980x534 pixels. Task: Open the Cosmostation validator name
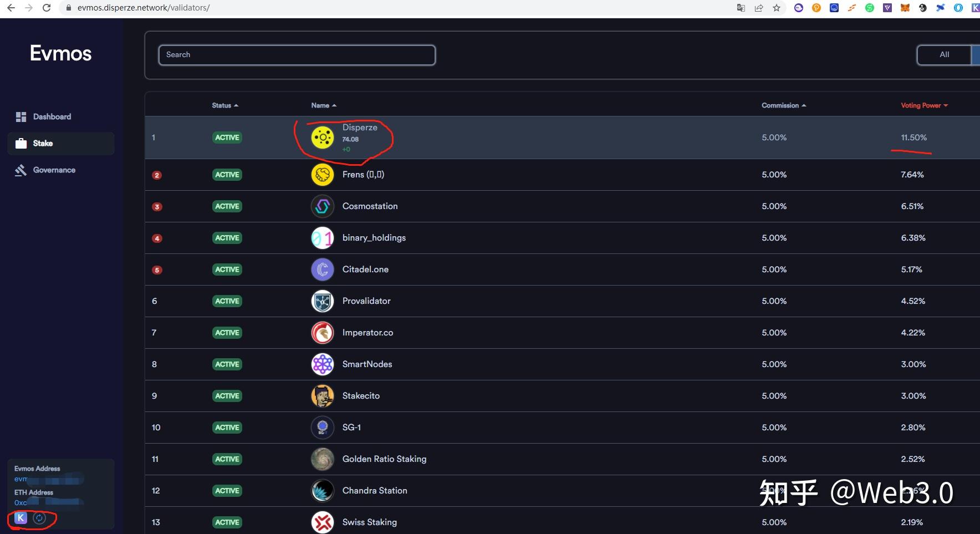pyautogui.click(x=370, y=206)
